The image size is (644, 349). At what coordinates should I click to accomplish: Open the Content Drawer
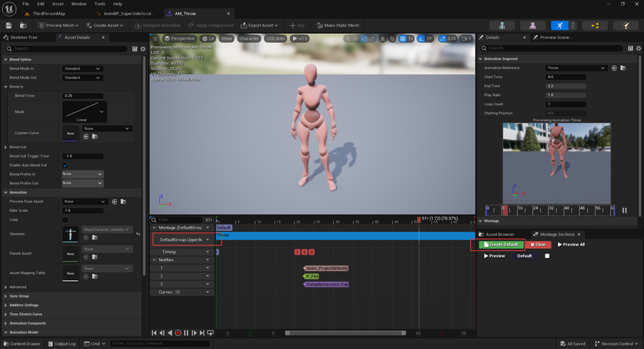[22, 344]
